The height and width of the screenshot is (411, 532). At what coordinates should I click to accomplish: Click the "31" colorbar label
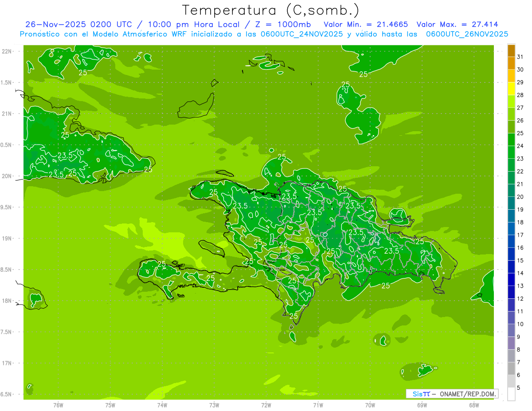[520, 57]
